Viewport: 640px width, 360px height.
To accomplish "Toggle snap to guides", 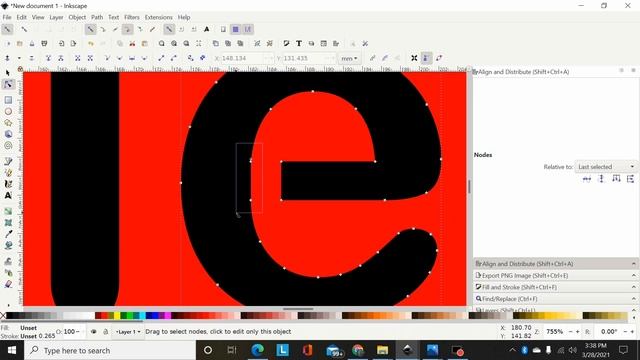I will [248, 29].
